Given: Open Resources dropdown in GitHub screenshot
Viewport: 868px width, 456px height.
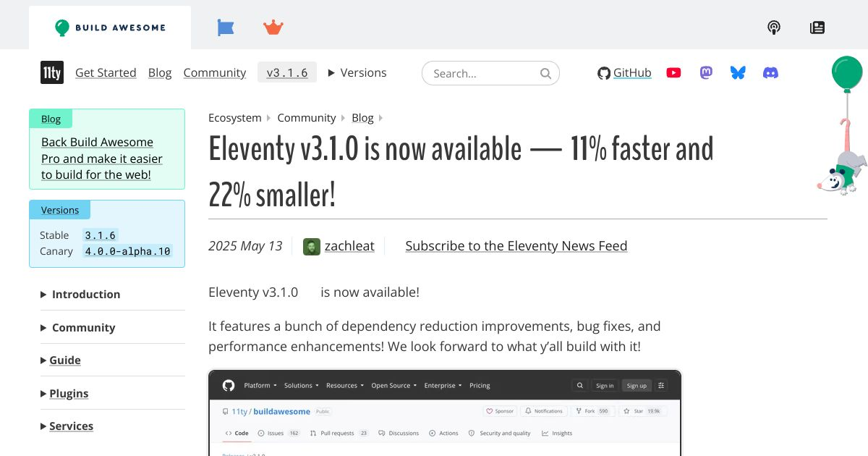Looking at the screenshot, I should pos(345,386).
